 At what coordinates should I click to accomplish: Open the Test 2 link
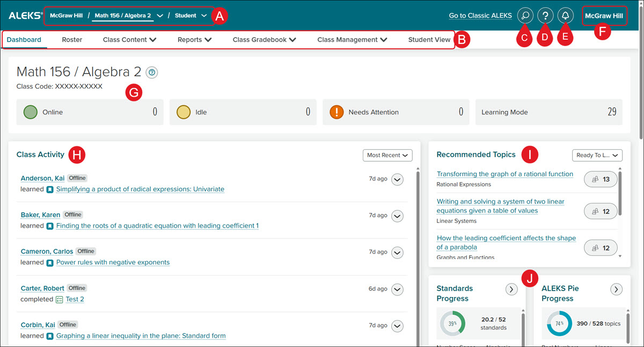click(75, 299)
